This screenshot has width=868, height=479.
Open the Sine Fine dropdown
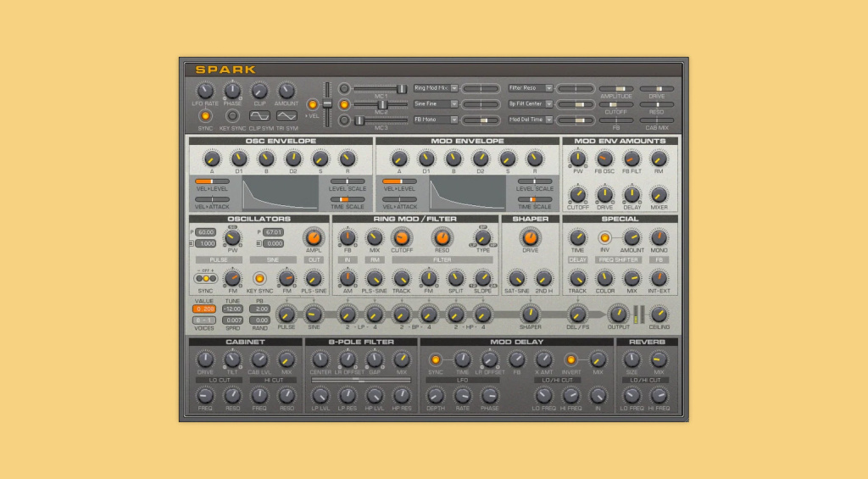(436, 103)
